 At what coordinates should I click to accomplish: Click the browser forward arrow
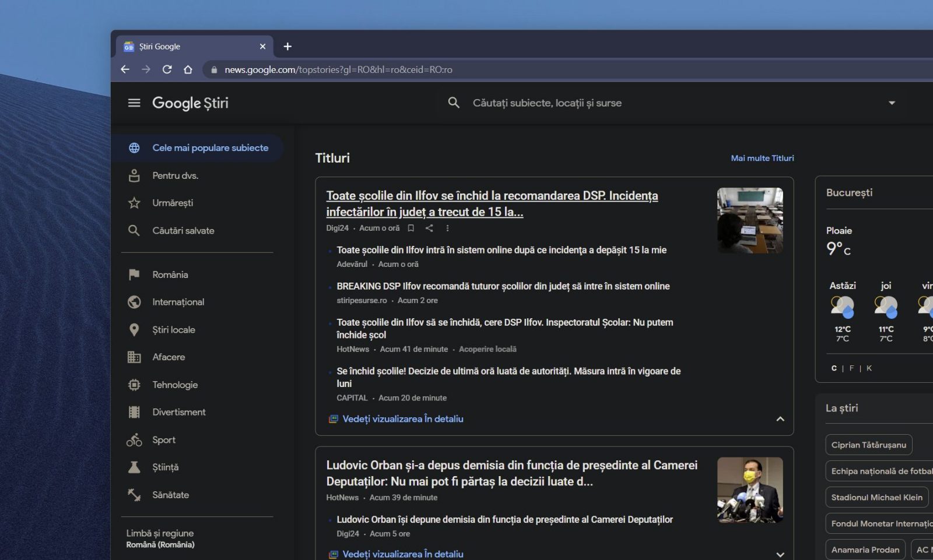tap(146, 69)
